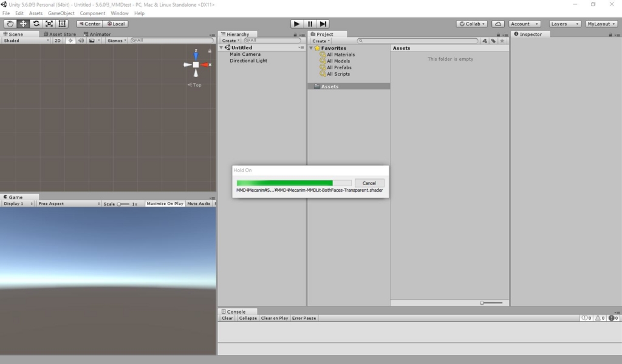Screen dimensions: 622x364
Task: Open the Component menu
Action: [92, 13]
